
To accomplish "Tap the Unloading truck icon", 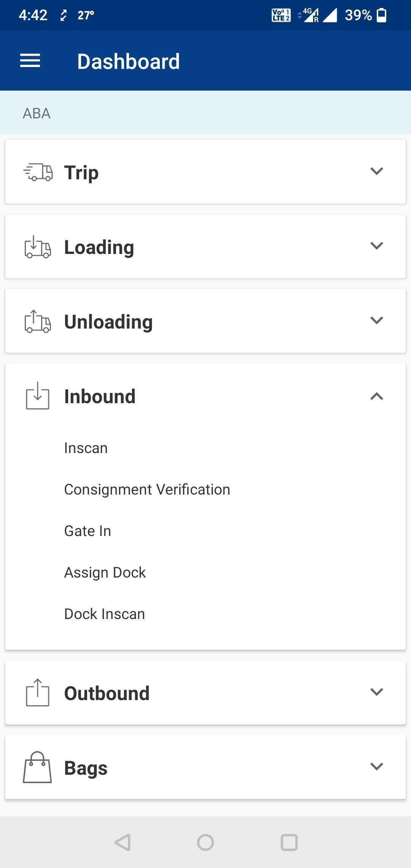I will 38,321.
